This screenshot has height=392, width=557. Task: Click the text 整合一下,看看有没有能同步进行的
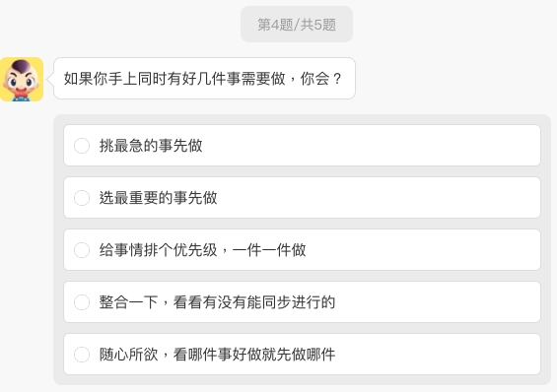[217, 302]
